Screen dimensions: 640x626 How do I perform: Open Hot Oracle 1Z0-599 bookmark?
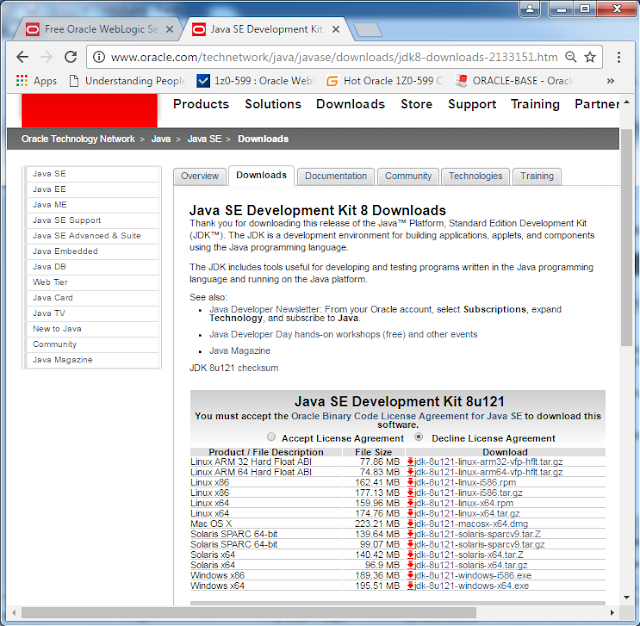pyautogui.click(x=384, y=81)
